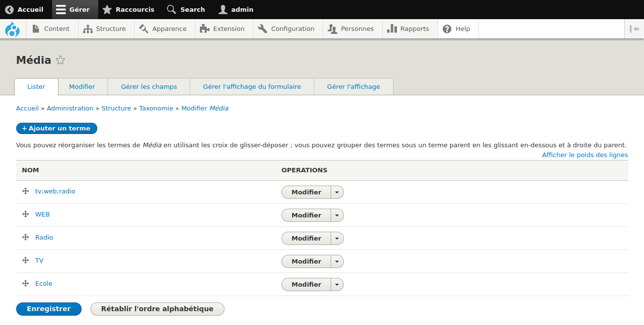Open the Radio term link
Viewport: 644px width, 325px height.
(44, 238)
